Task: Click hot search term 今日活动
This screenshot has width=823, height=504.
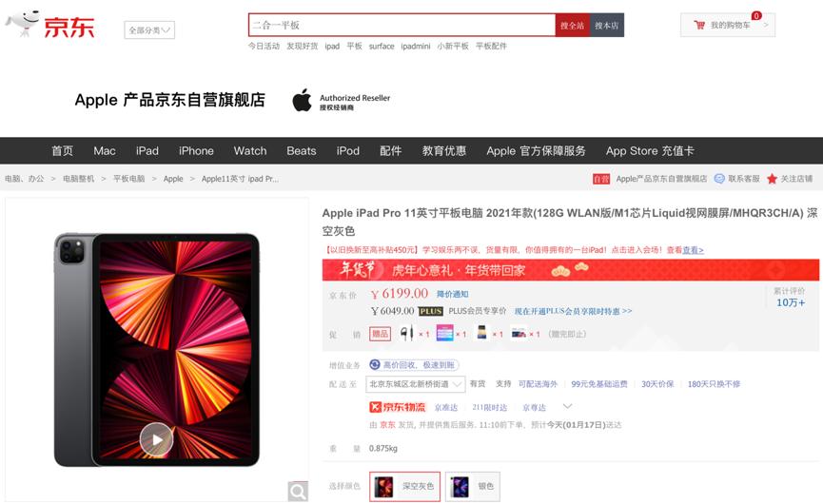Action: [x=264, y=47]
